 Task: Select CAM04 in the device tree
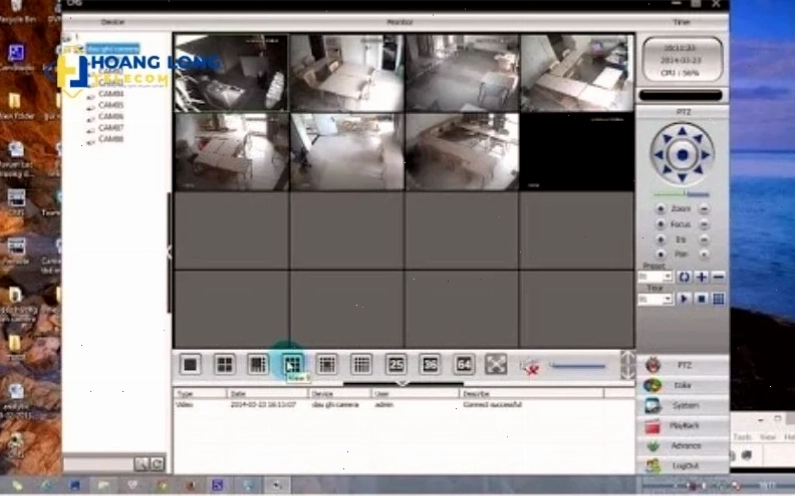pyautogui.click(x=111, y=94)
